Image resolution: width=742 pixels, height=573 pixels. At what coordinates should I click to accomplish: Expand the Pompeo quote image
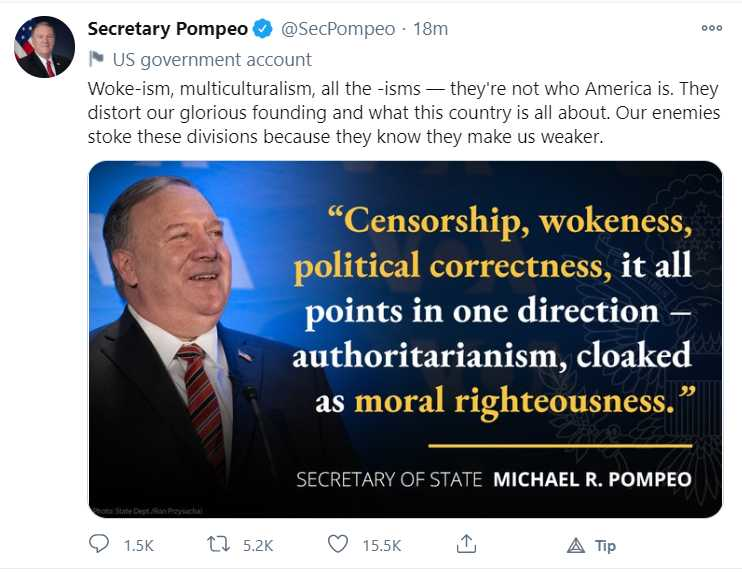tap(405, 340)
